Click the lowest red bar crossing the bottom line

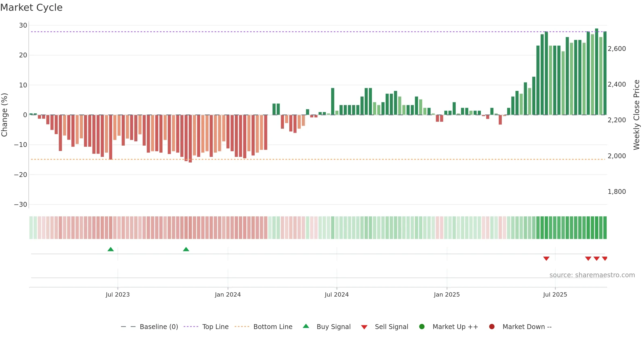pos(190,139)
